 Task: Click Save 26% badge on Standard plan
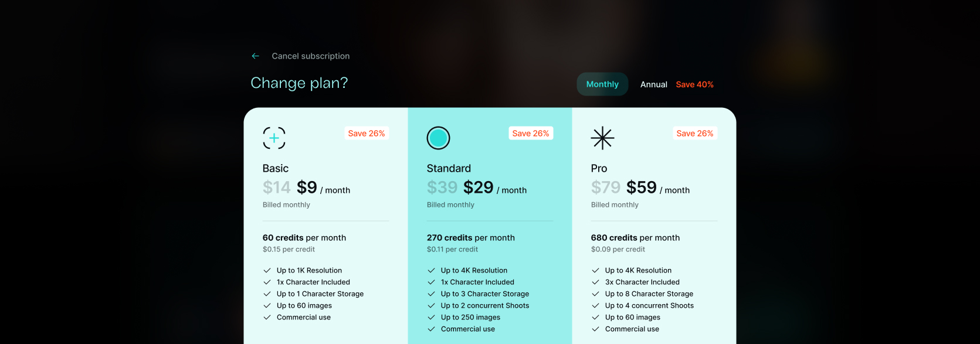(531, 134)
